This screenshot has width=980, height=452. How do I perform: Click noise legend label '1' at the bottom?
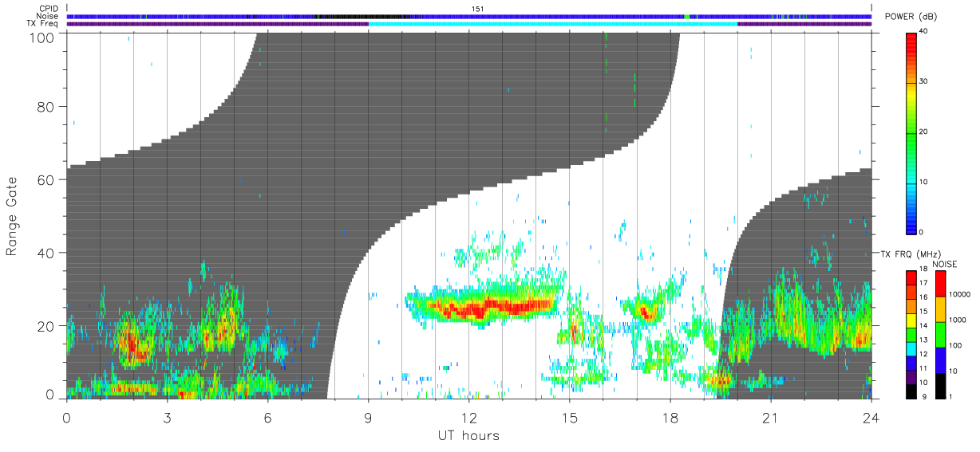[x=951, y=396]
